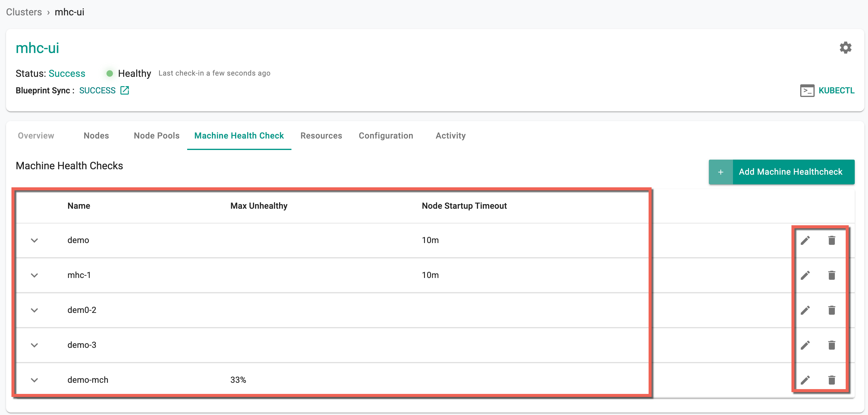Screen dimensions: 868x415
Task: Click the 10m timeout in demo row
Action: (x=430, y=240)
